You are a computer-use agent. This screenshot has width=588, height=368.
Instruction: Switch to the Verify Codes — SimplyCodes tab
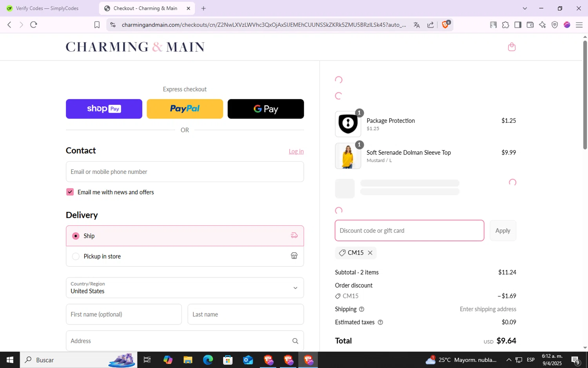click(x=48, y=8)
